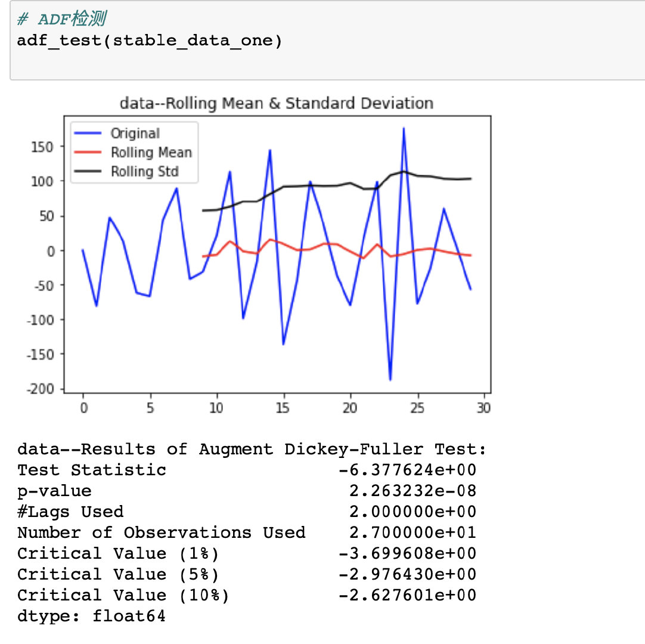Click the x-axis tick label 30

[484, 408]
